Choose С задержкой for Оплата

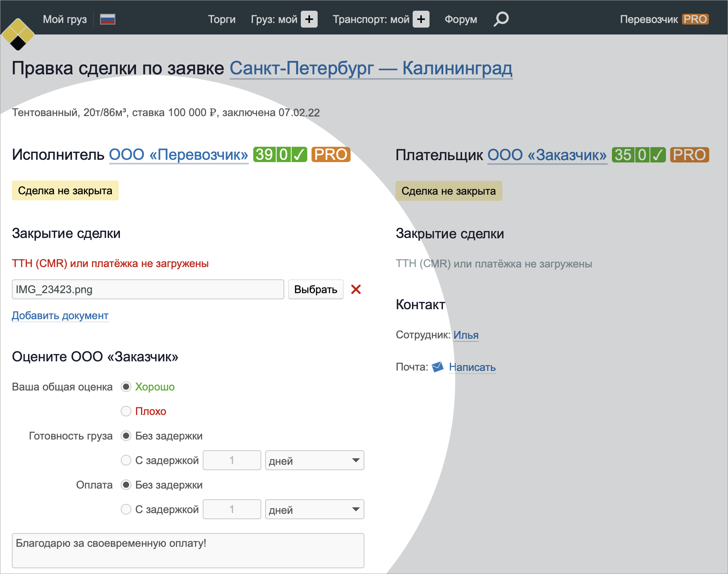(126, 509)
